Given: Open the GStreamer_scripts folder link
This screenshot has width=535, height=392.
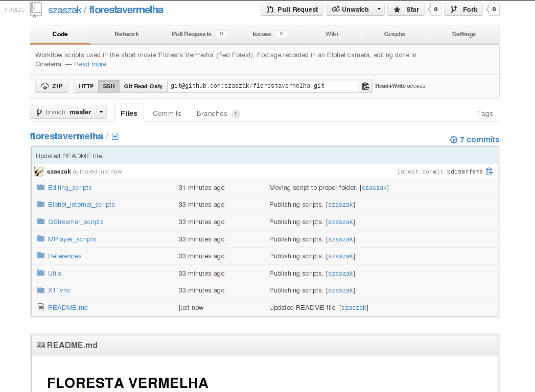Looking at the screenshot, I should (76, 222).
